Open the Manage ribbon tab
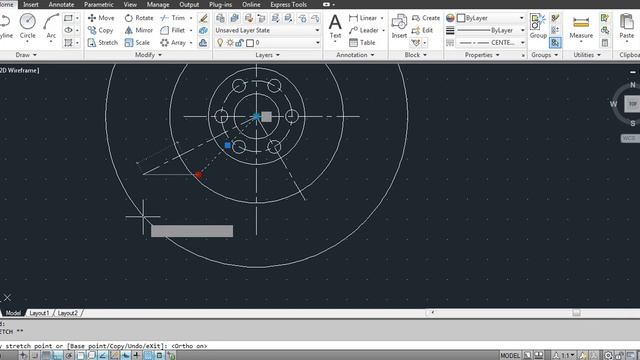 pyautogui.click(x=158, y=4)
